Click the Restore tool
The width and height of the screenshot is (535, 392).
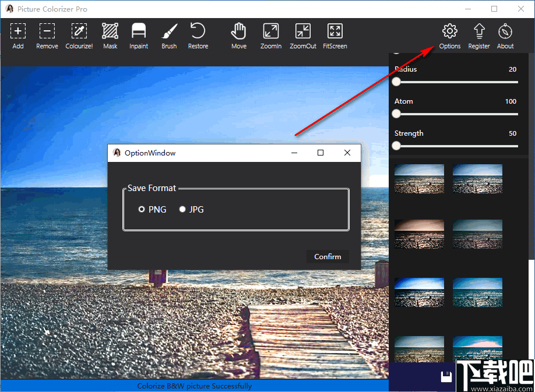pyautogui.click(x=198, y=35)
